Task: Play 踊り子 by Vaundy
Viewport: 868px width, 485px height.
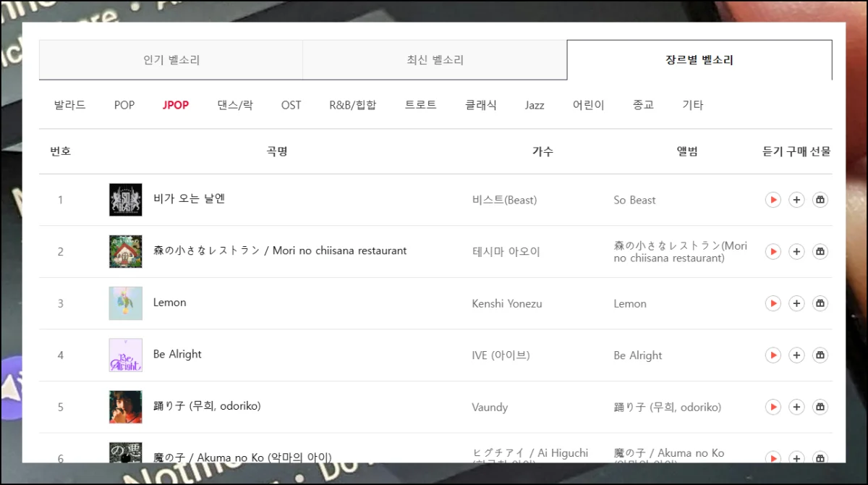Action: point(773,408)
